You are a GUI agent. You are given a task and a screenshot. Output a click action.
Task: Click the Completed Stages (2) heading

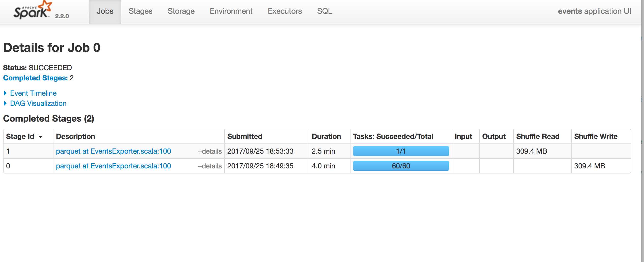pos(49,119)
